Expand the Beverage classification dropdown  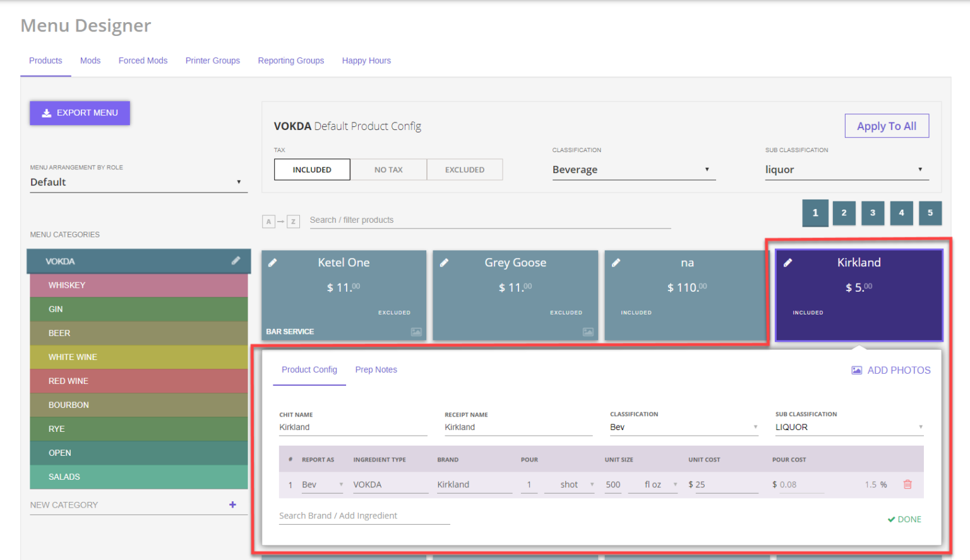pyautogui.click(x=633, y=170)
